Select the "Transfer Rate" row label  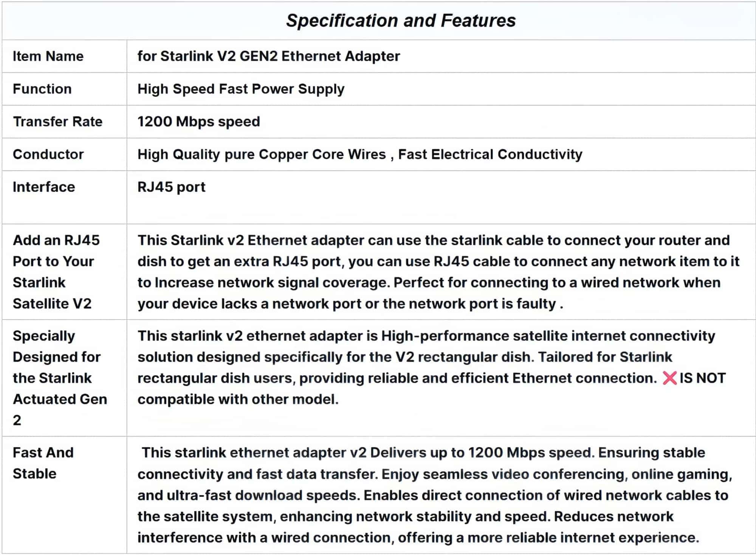57,121
